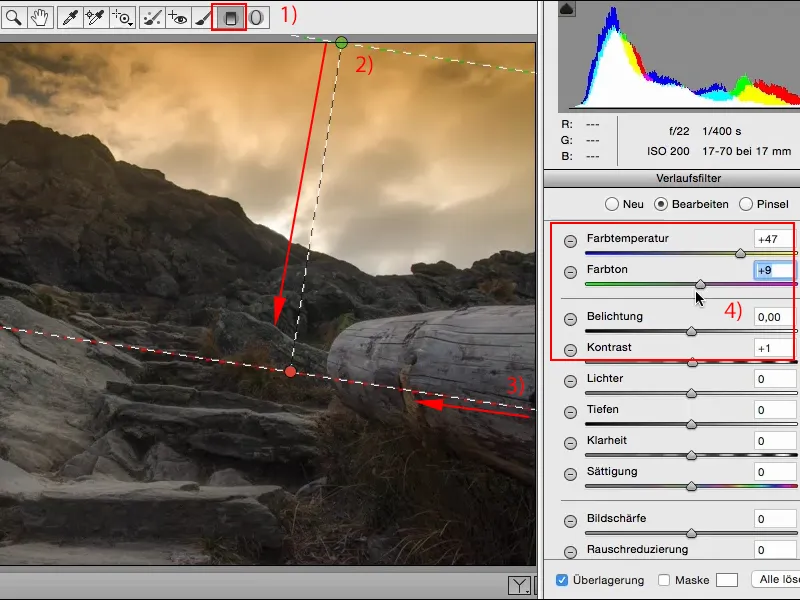Select the White Balance eyedropper tool
The width and height of the screenshot is (800, 600).
coord(69,18)
